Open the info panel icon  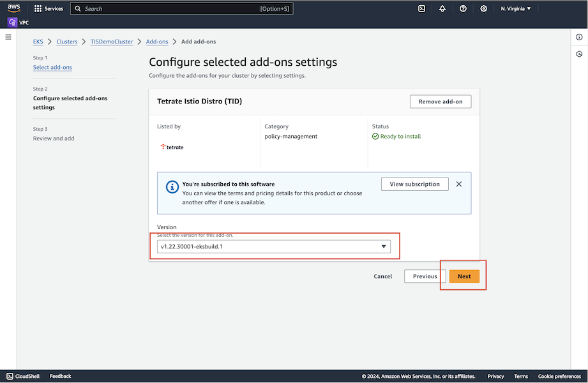click(x=579, y=37)
